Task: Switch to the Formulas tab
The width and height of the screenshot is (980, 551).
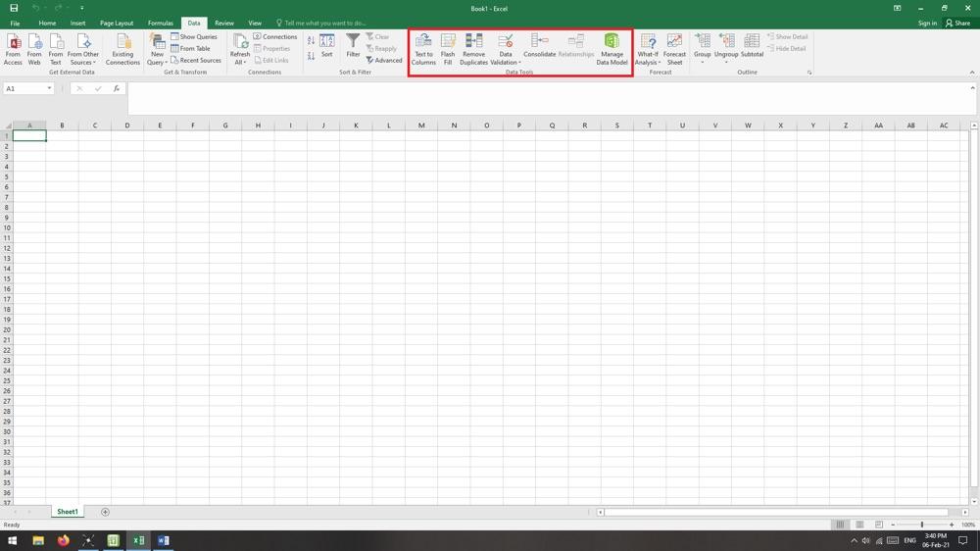Action: coord(160,23)
